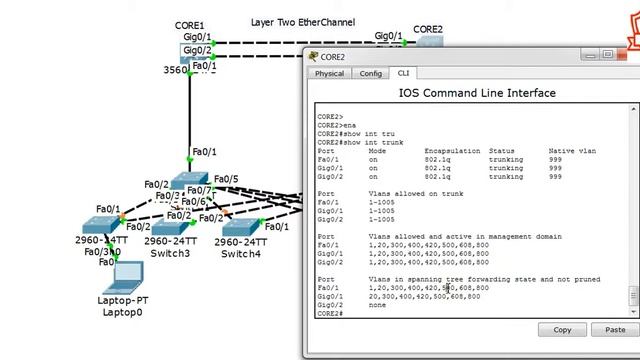Click the CLI scrollbar thumb

[x=633, y=296]
